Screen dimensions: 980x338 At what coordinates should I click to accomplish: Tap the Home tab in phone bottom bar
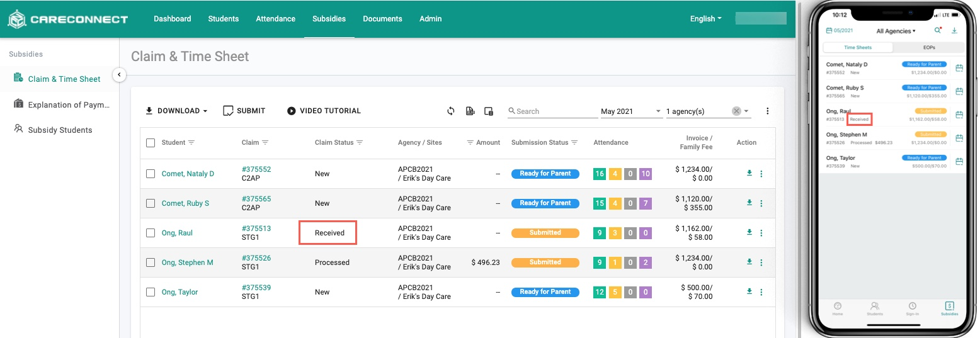[x=837, y=308]
